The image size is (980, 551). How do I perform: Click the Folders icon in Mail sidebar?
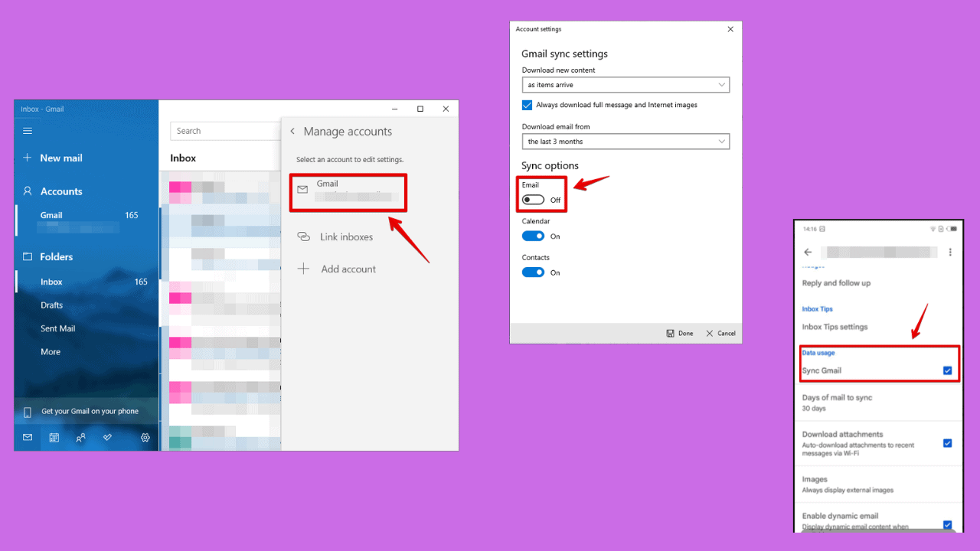coord(28,257)
